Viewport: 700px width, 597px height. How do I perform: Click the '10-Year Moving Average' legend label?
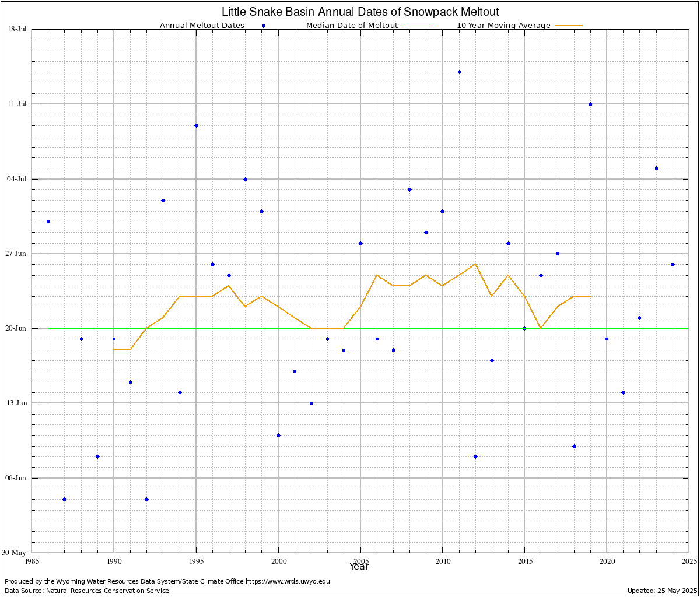pos(503,26)
